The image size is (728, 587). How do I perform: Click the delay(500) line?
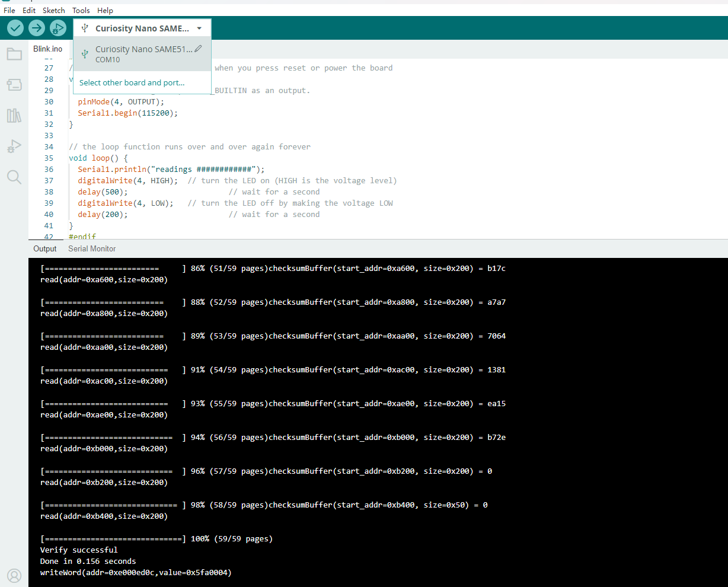point(199,192)
